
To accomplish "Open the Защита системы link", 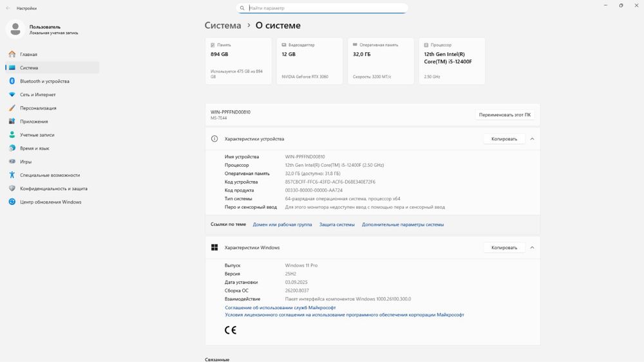I will tap(337, 225).
